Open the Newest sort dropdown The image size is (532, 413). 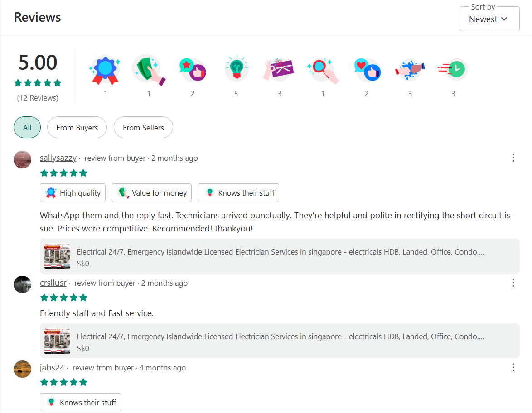[489, 19]
